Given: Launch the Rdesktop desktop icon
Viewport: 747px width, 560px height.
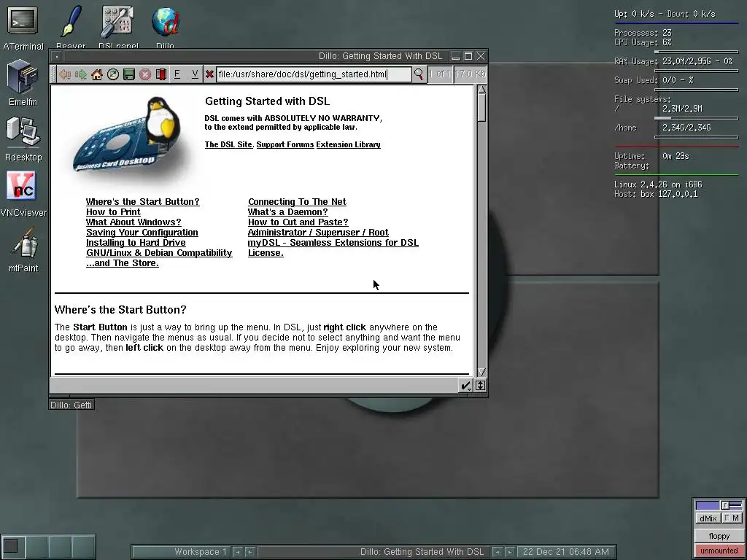Looking at the screenshot, I should click(x=23, y=131).
